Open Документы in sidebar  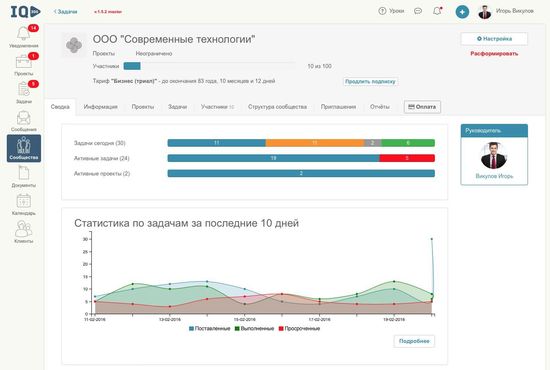(x=24, y=176)
